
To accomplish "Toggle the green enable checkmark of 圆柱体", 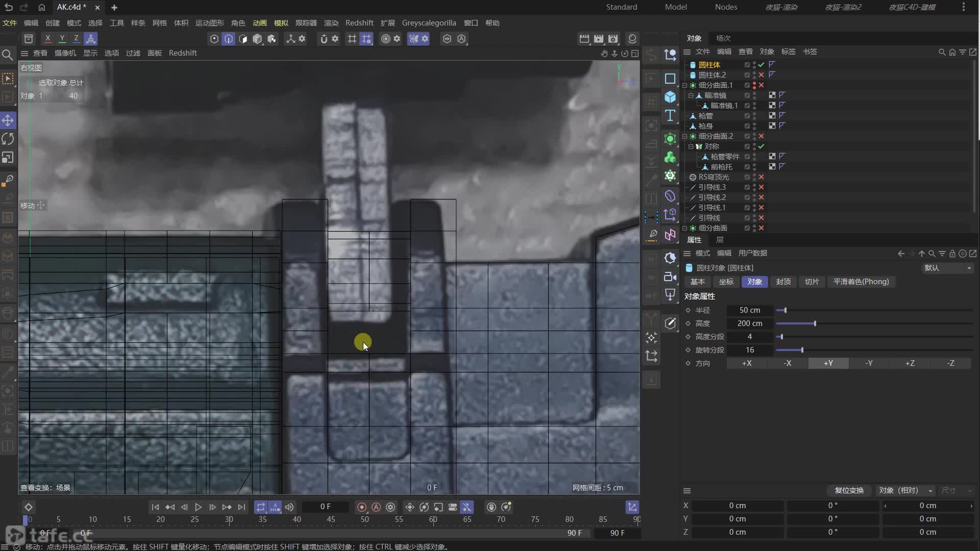I will click(761, 65).
